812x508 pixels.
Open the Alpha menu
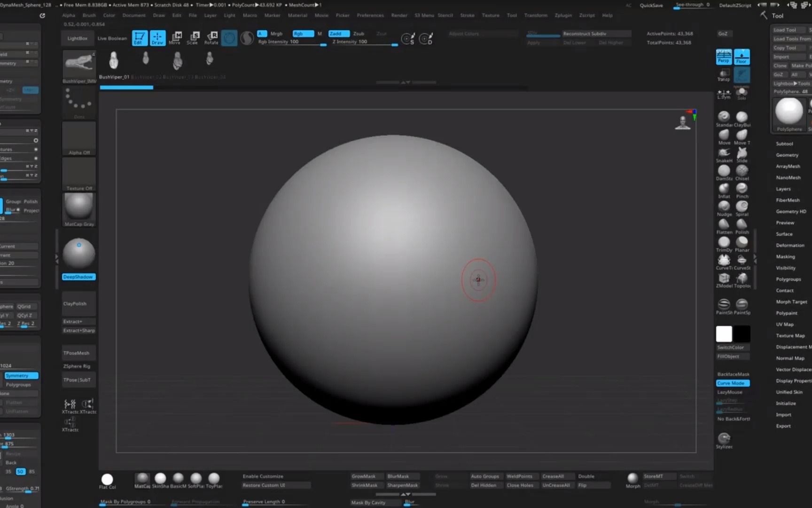click(x=69, y=15)
